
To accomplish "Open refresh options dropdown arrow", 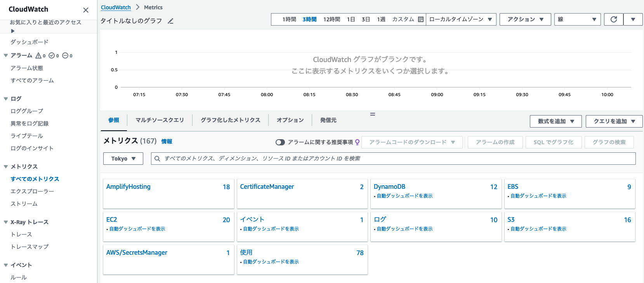I will point(633,19).
